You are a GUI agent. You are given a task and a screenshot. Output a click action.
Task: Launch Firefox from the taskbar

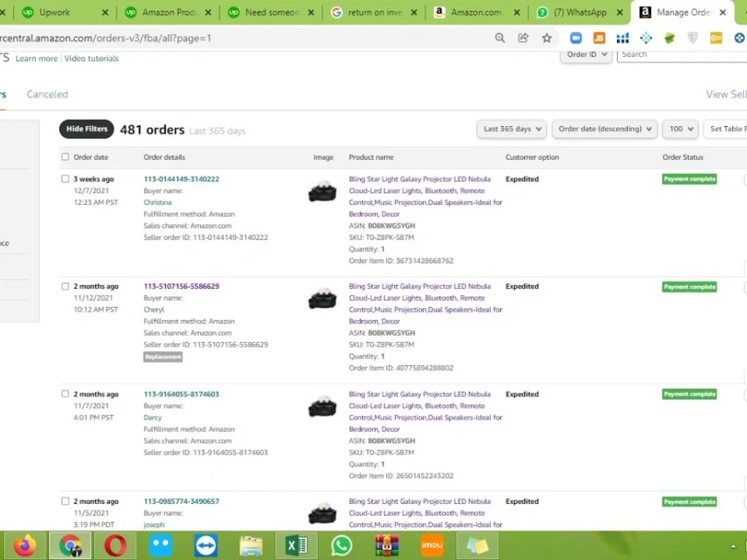[25, 546]
